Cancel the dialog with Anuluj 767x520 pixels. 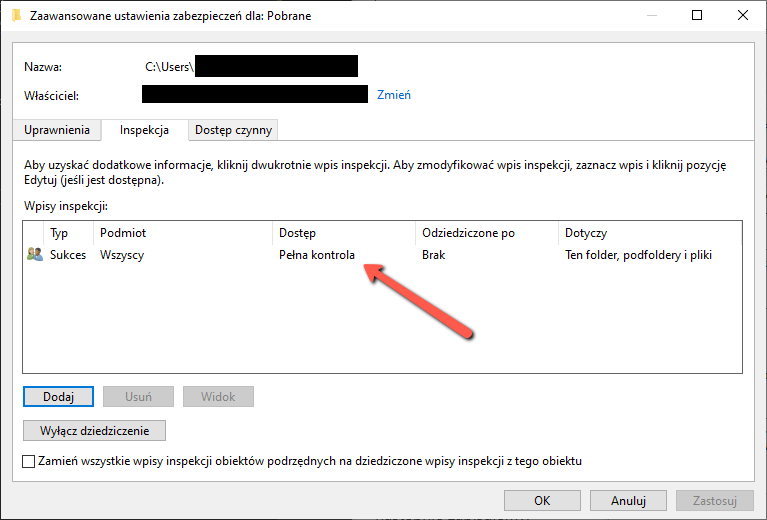[x=628, y=500]
